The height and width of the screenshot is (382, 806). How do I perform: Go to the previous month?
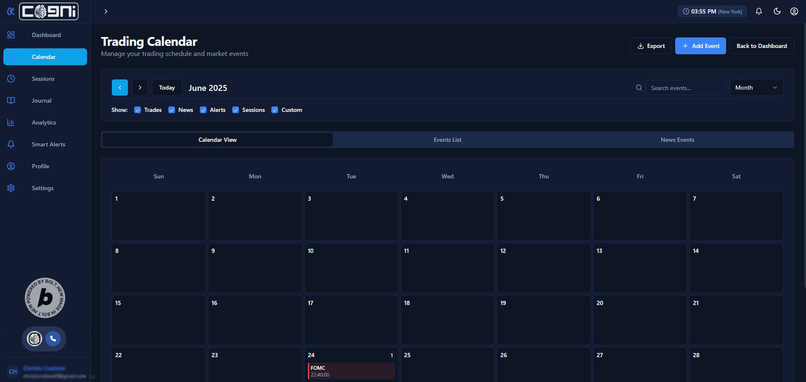120,87
